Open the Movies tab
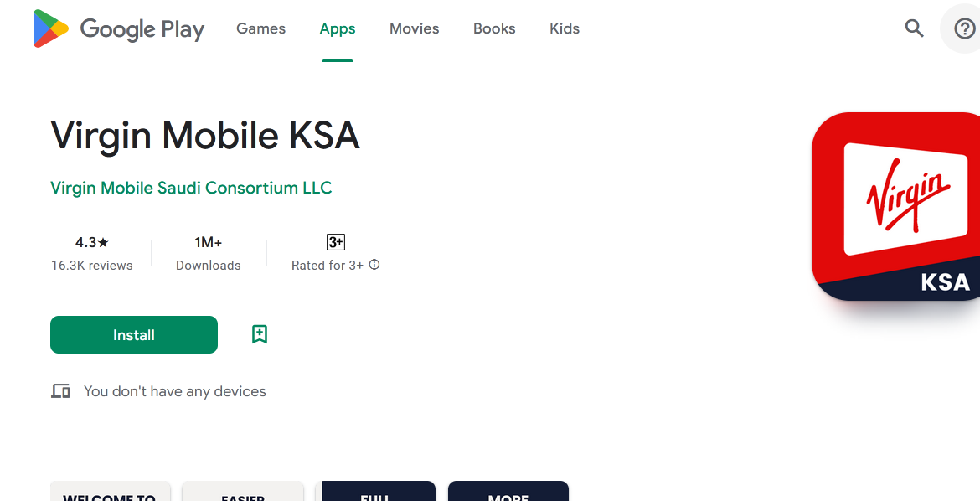The height and width of the screenshot is (501, 980). (x=414, y=28)
